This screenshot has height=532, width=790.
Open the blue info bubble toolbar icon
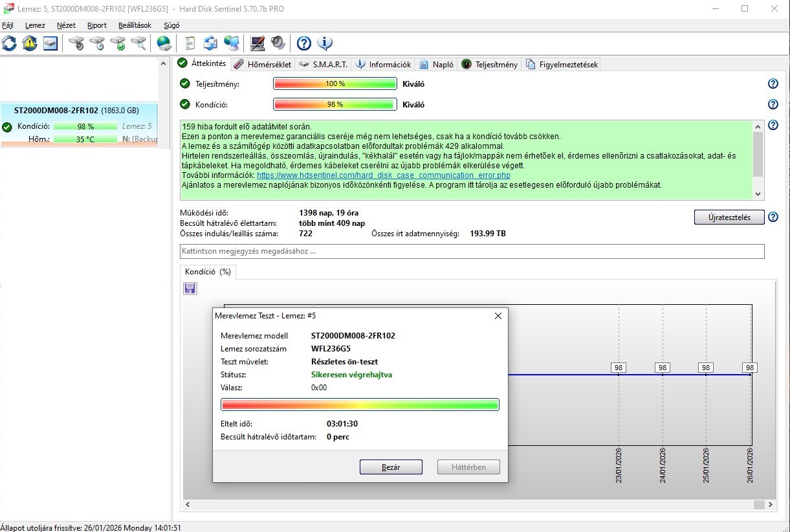pyautogui.click(x=325, y=43)
